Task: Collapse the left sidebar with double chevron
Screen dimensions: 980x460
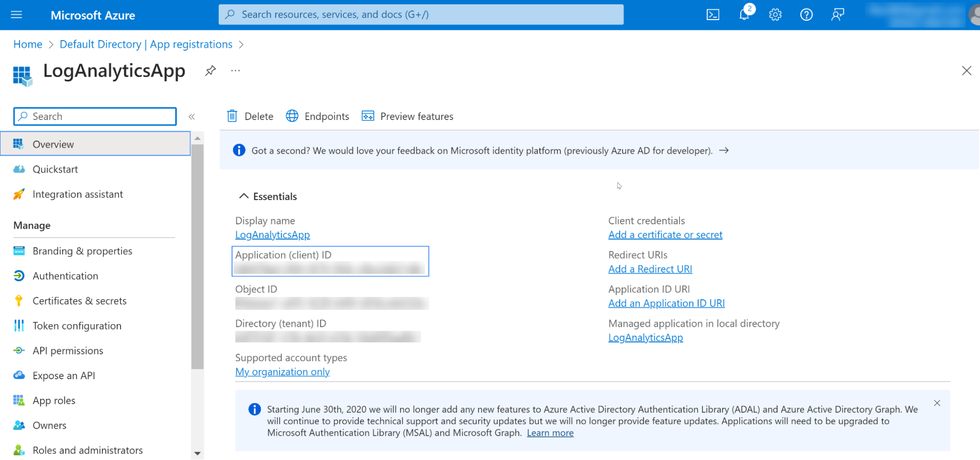Action: pyautogui.click(x=192, y=117)
